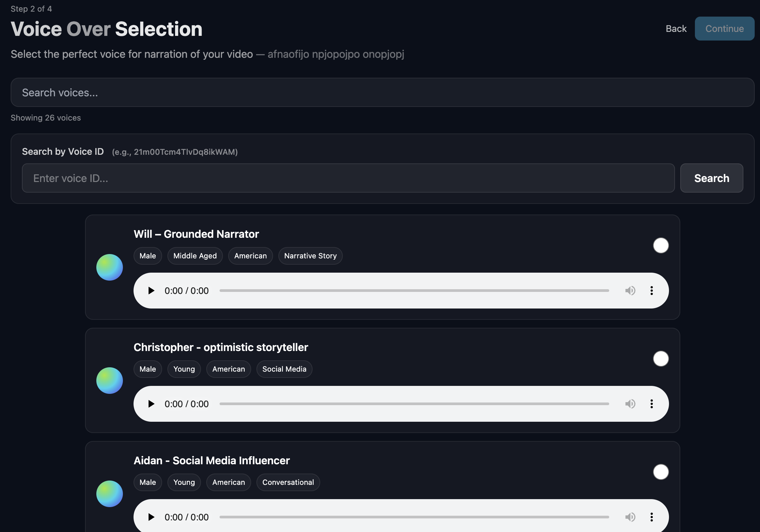760x532 pixels.
Task: Select Christopher - optimistic storyteller
Action: coord(661,359)
